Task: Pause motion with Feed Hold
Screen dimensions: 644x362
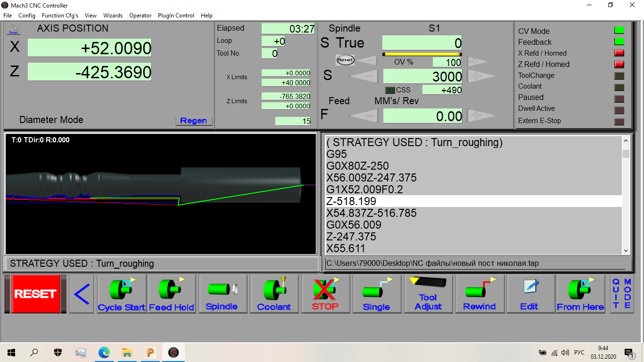Action: point(172,294)
